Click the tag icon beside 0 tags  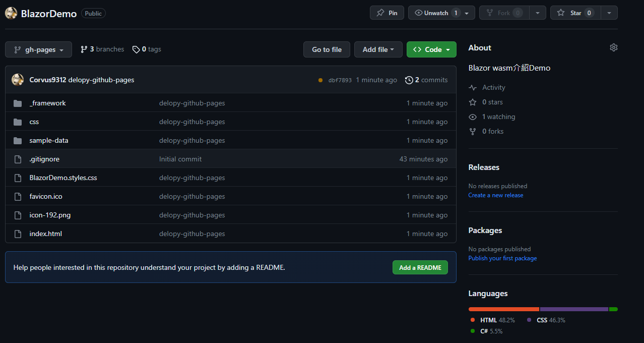coord(136,49)
